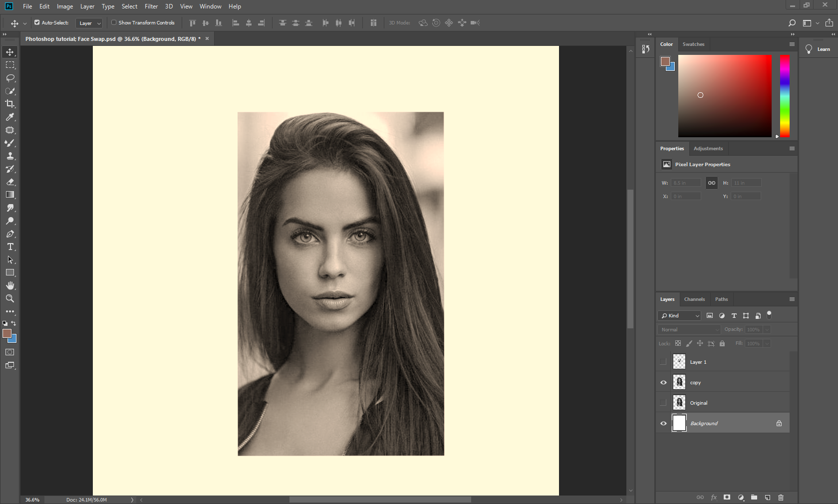The height and width of the screenshot is (504, 838).
Task: Swap foreground and background colors
Action: tap(13, 323)
